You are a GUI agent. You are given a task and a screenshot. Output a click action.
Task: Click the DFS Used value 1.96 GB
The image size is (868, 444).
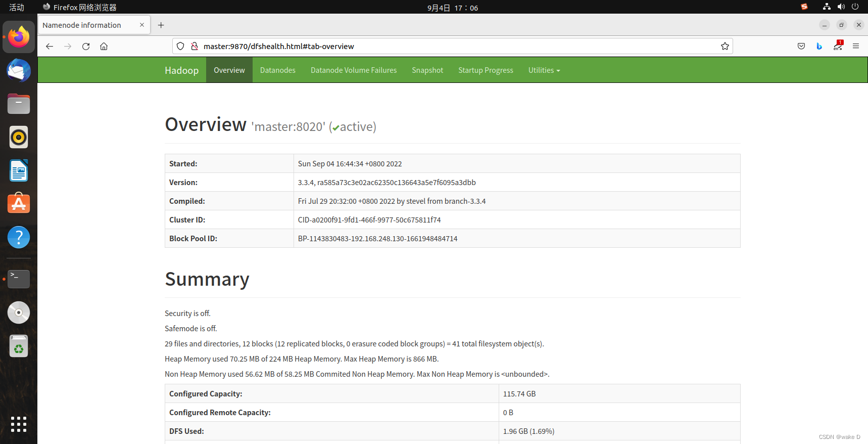(x=528, y=431)
